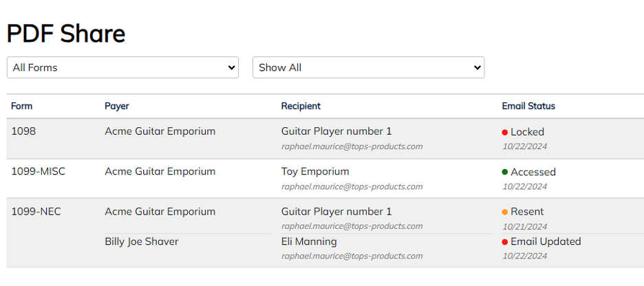Click the red Email Updated status dot
The height and width of the screenshot is (286, 644).
(505, 242)
